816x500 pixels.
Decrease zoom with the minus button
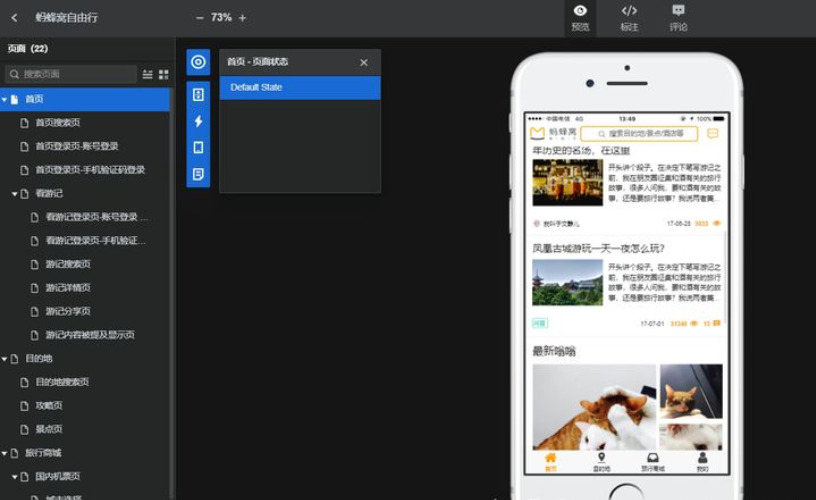199,18
